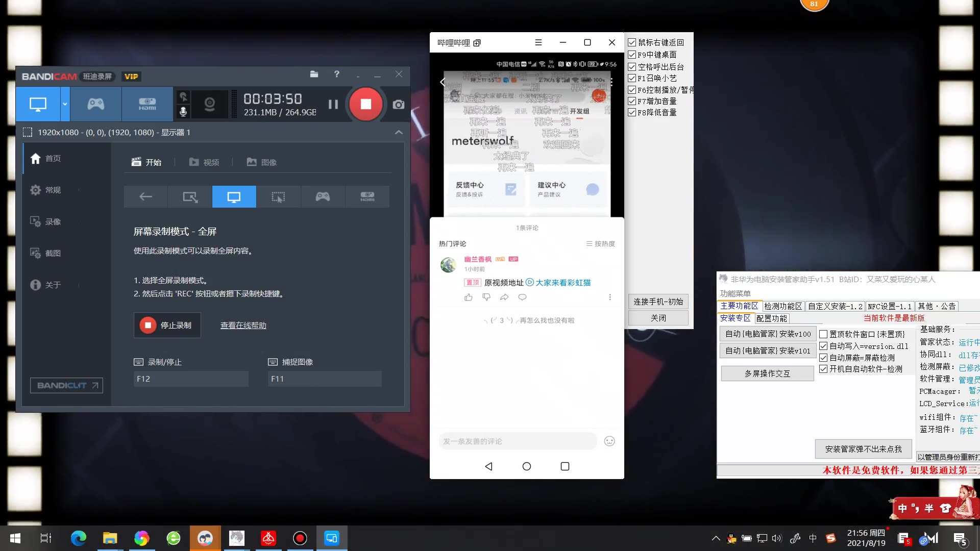This screenshot has height=551, width=980.
Task: Toggle F6控制播放/暂停 checkbox
Action: tap(632, 90)
